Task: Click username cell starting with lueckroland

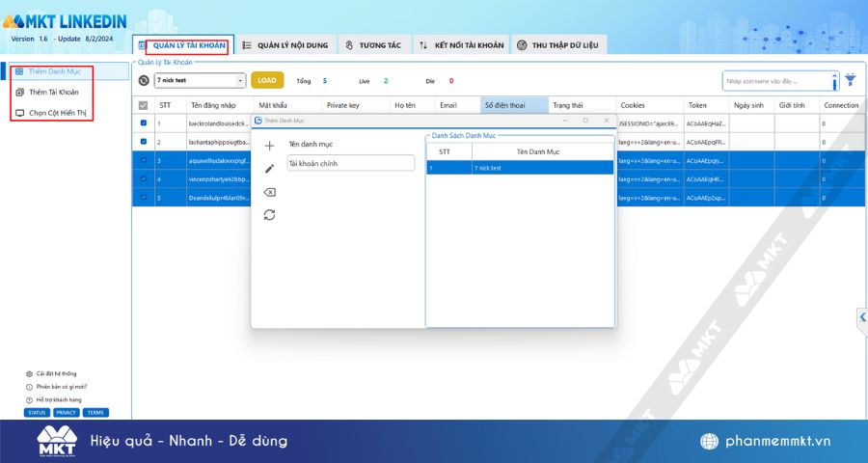Action: [218, 123]
